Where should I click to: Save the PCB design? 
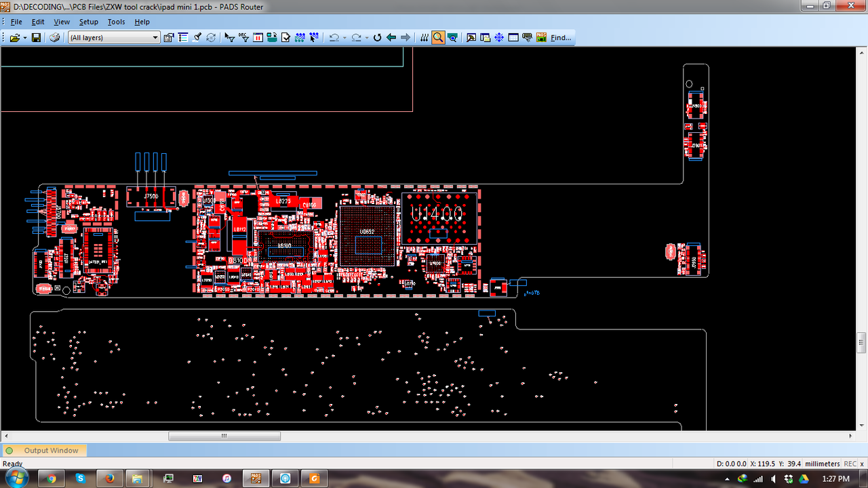(x=36, y=37)
